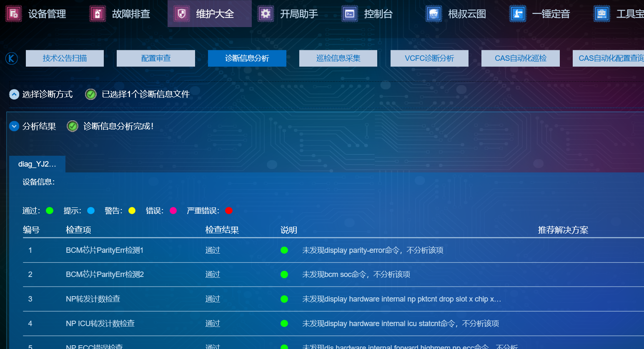Screen dimensions: 644x349
Task: Switch to the CAS自动化巡检 tab
Action: click(x=521, y=58)
